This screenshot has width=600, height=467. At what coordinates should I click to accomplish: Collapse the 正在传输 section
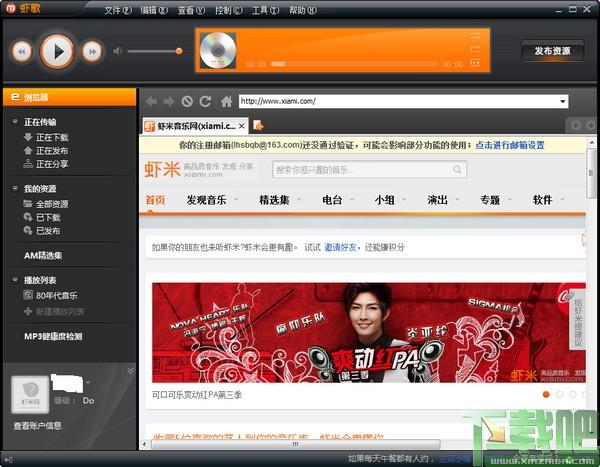pos(15,122)
